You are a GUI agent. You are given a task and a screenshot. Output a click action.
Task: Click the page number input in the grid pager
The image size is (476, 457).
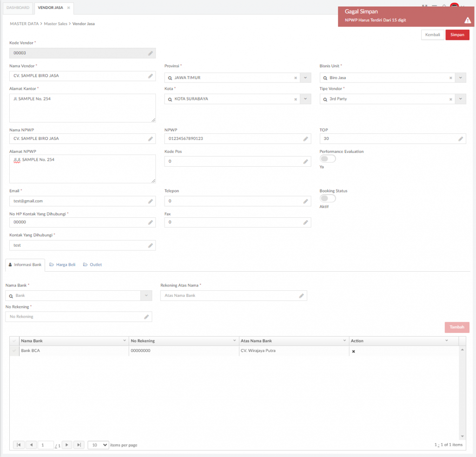pos(46,445)
